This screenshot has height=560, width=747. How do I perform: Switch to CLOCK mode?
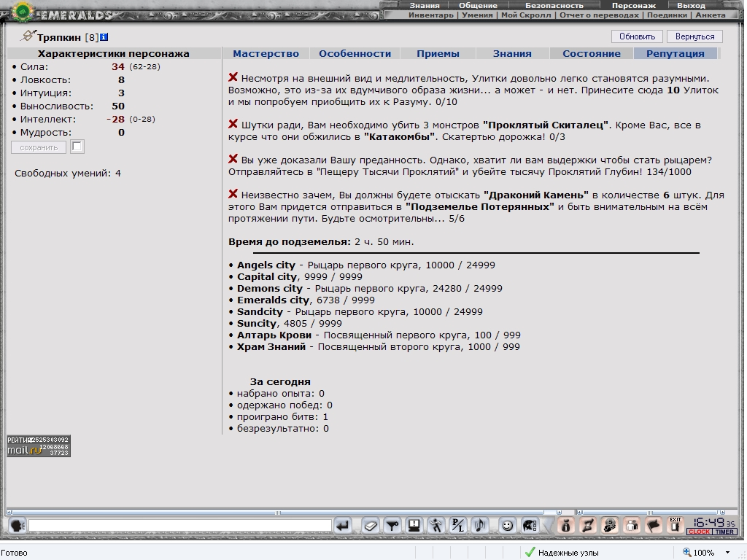pos(700,532)
